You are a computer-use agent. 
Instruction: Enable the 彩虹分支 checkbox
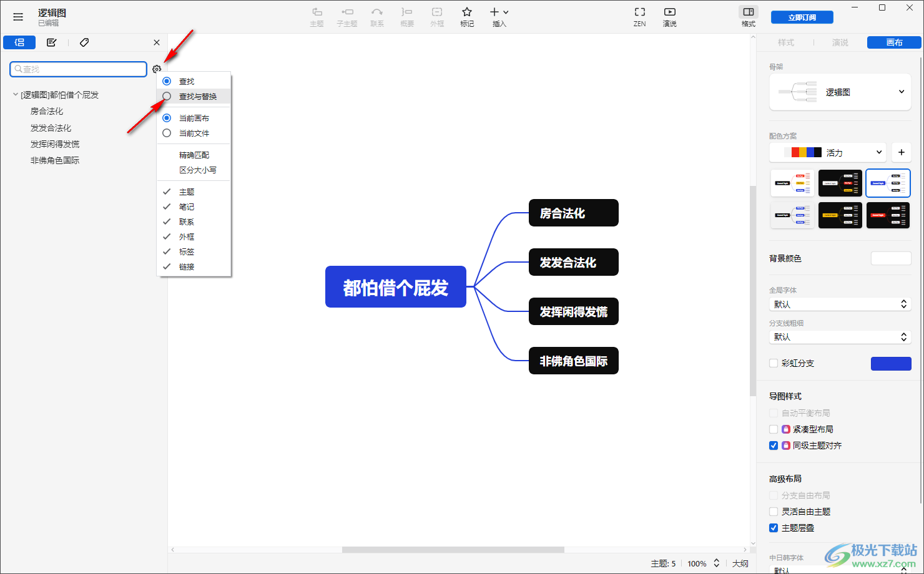click(x=774, y=363)
